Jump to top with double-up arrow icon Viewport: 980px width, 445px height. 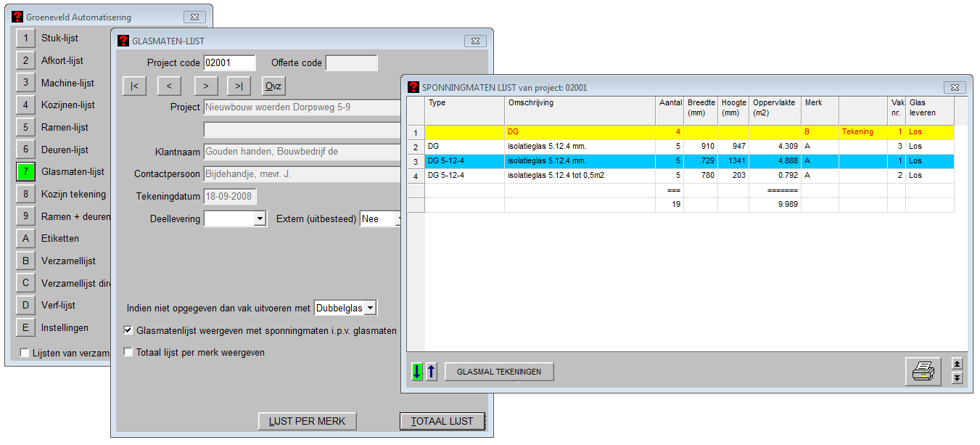(x=957, y=364)
